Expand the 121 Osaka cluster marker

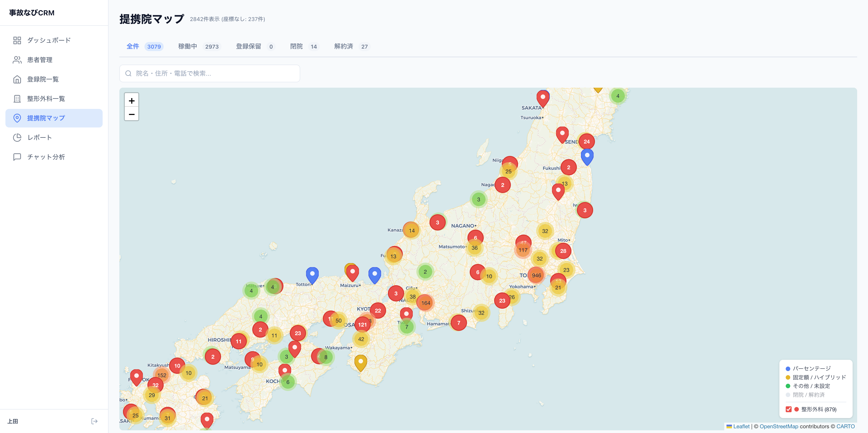[362, 325]
